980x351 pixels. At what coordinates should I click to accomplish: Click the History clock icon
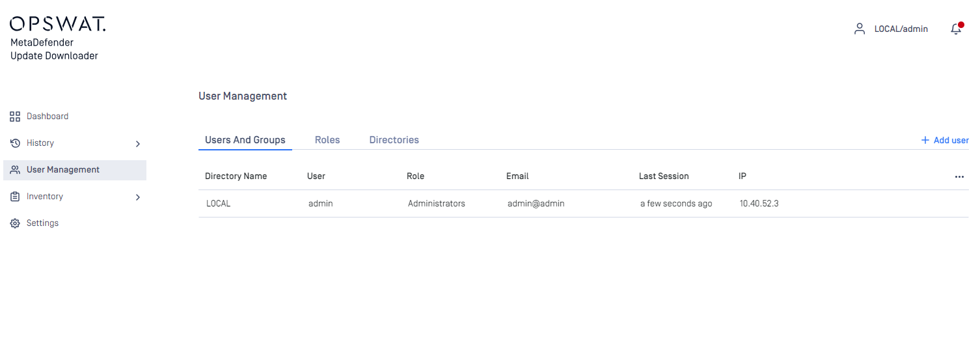point(15,143)
